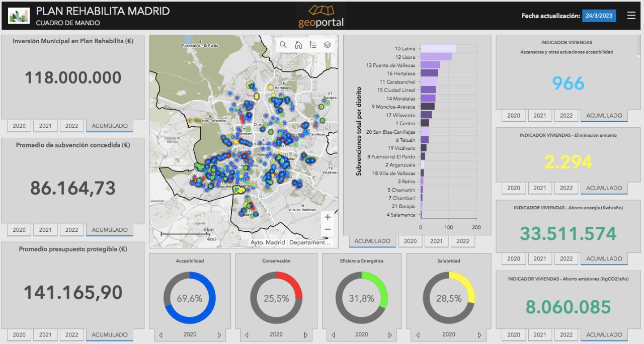This screenshot has height=344, width=644.
Task: Select 2021 tab under Promedio de subvención
Action: [45, 230]
